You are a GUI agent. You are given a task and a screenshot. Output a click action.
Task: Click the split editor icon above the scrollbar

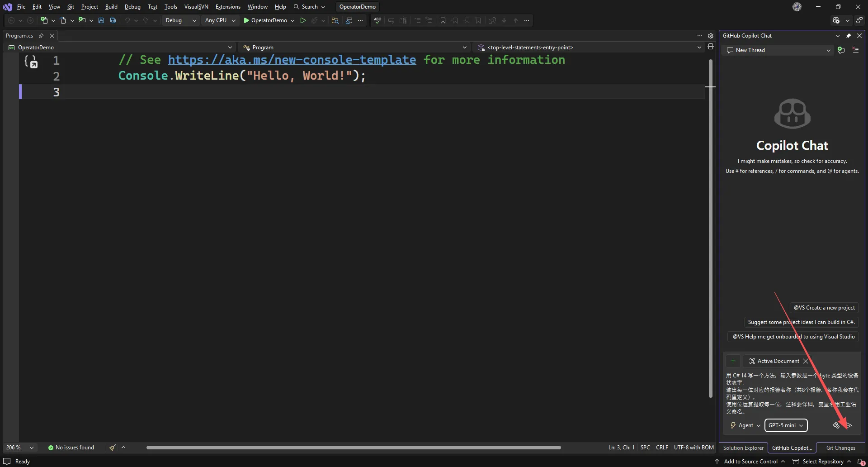pyautogui.click(x=711, y=47)
